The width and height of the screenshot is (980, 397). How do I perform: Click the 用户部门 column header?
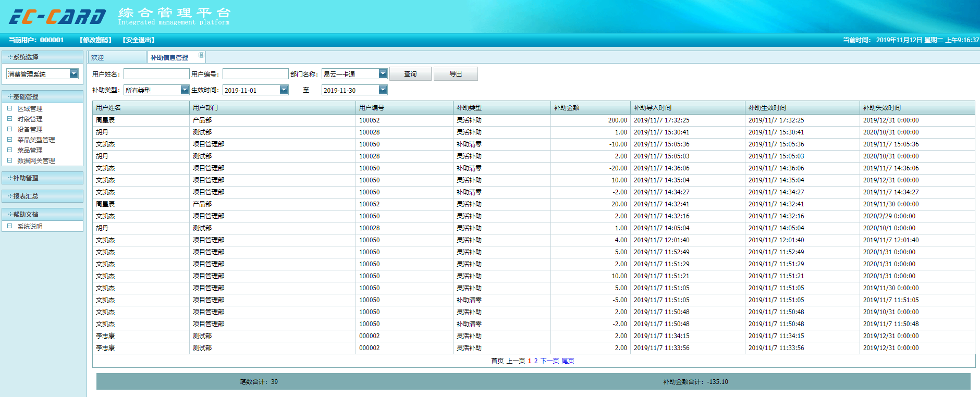click(x=273, y=107)
